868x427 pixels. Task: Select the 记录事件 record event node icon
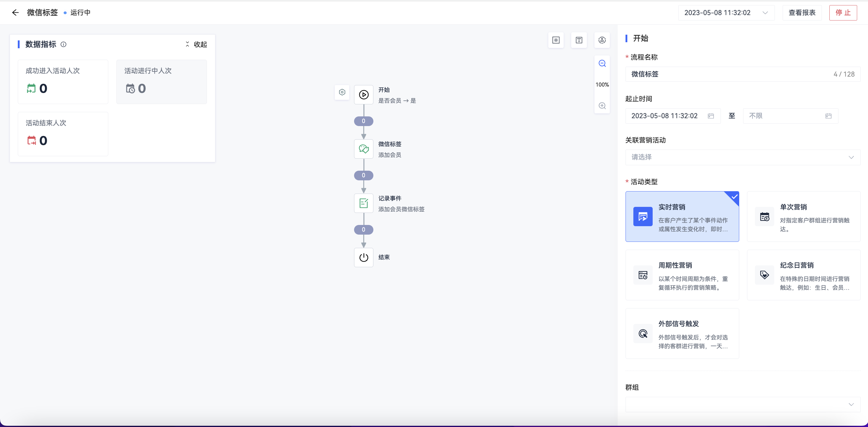click(x=363, y=203)
